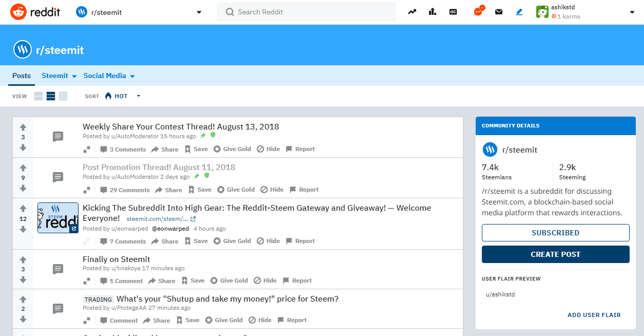Open the chat icon with notification badge
The height and width of the screenshot is (336, 644).
tap(478, 11)
